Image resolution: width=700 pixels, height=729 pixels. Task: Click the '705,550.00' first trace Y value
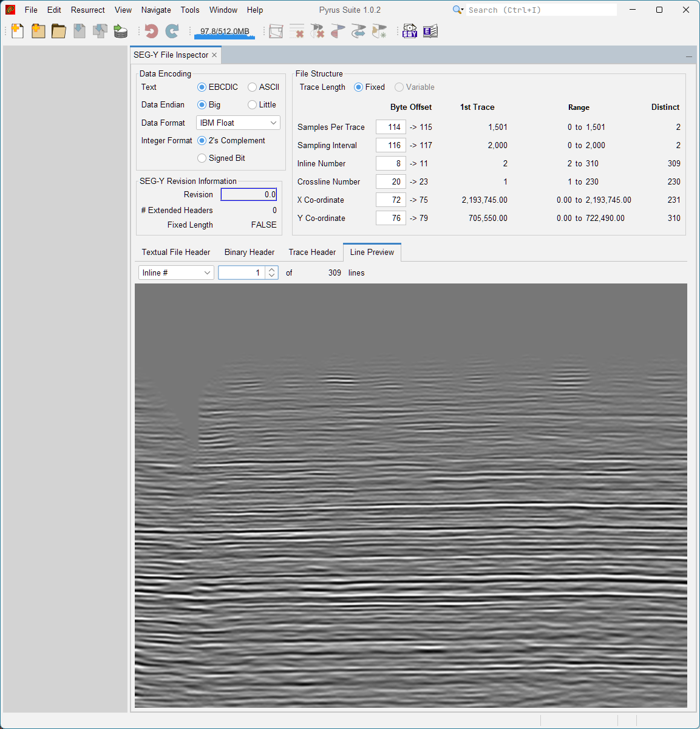(x=488, y=218)
